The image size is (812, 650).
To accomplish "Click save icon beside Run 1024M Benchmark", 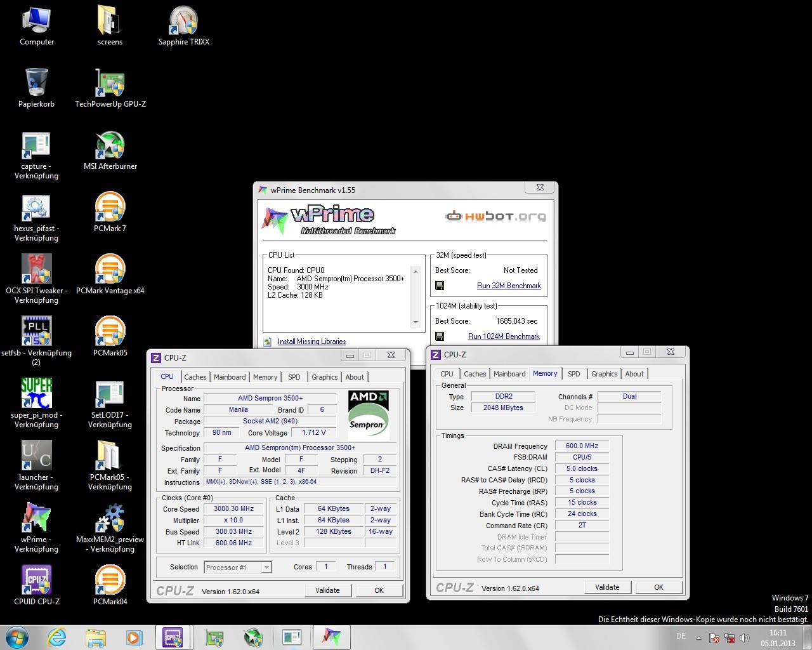I will pos(440,336).
